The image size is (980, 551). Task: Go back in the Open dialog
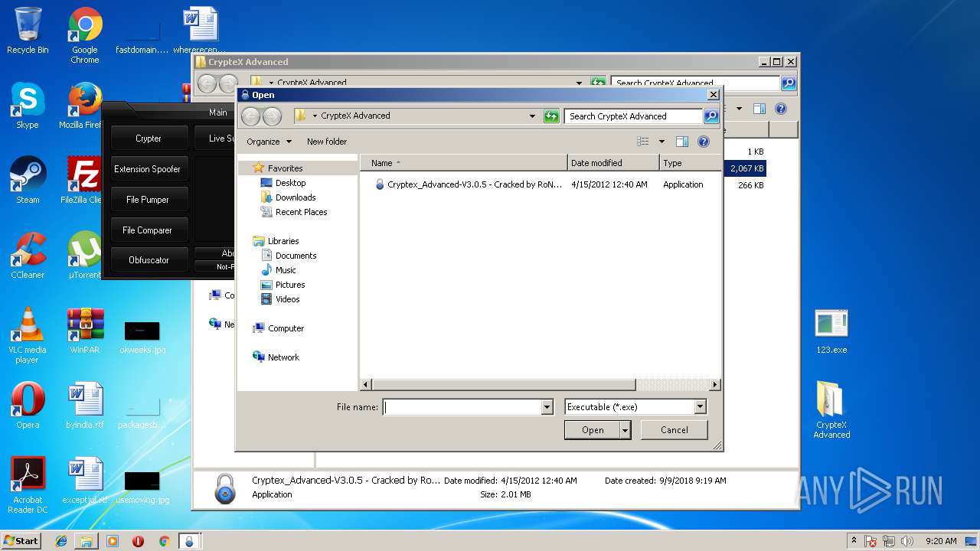pos(250,116)
